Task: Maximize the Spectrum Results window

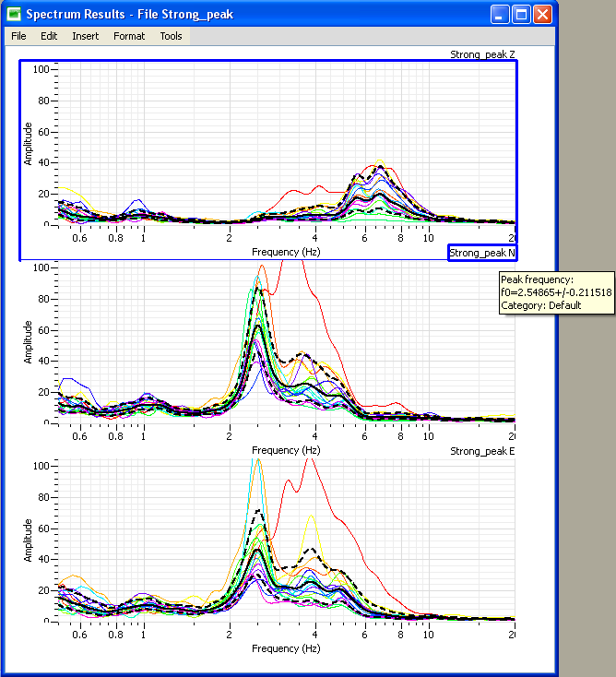Action: [521, 15]
